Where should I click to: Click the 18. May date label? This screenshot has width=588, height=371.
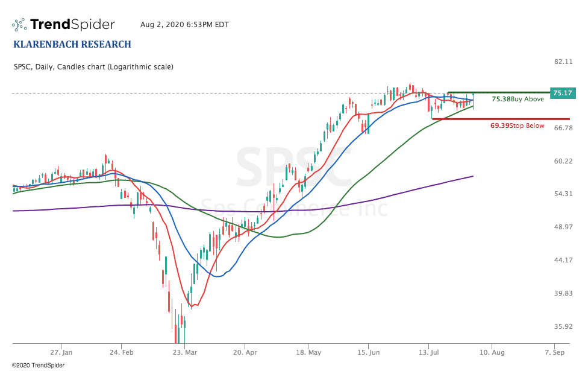[308, 352]
